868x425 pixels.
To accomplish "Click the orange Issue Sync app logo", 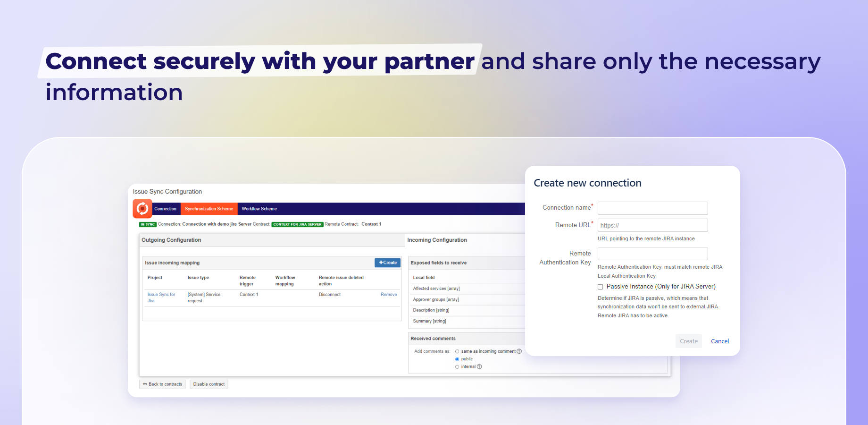I will pyautogui.click(x=142, y=209).
